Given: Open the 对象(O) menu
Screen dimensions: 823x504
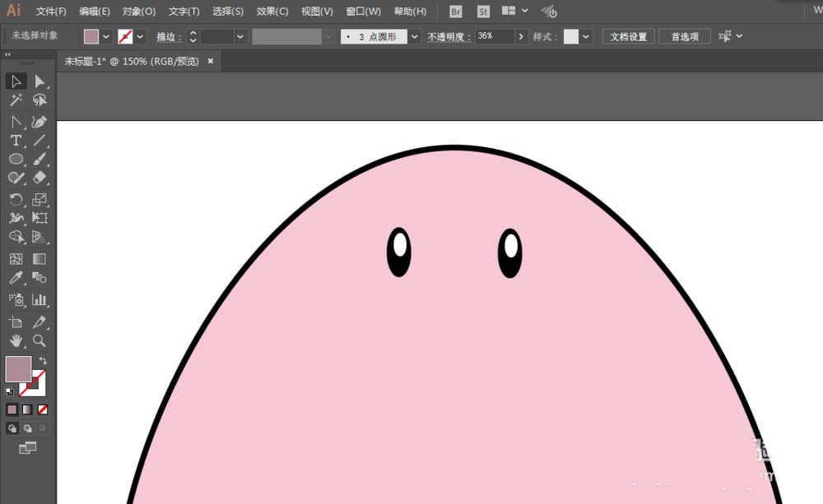Looking at the screenshot, I should click(x=139, y=11).
